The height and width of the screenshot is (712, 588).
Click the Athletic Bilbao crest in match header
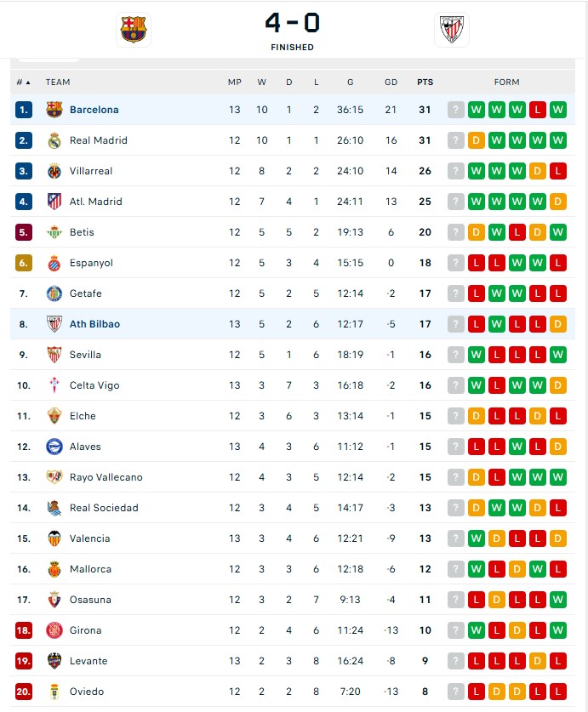pos(451,30)
